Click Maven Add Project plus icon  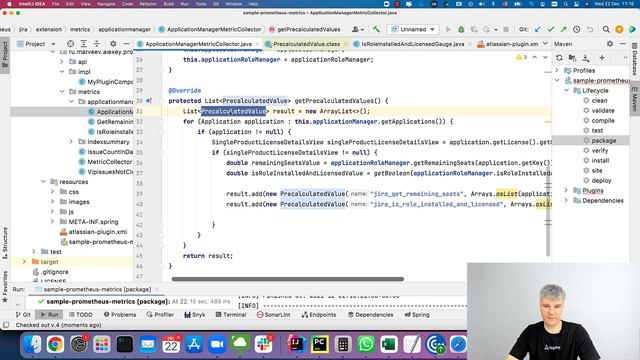pos(602,58)
